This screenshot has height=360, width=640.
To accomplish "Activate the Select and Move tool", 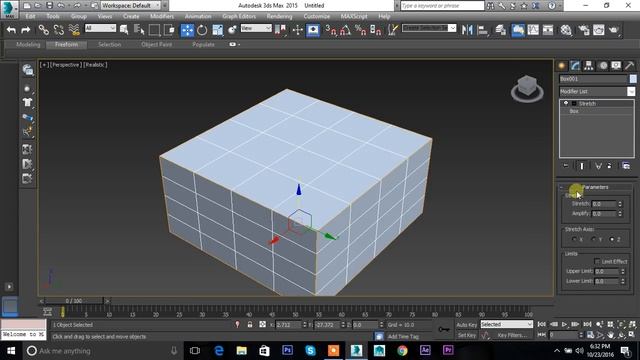I will tap(187, 30).
